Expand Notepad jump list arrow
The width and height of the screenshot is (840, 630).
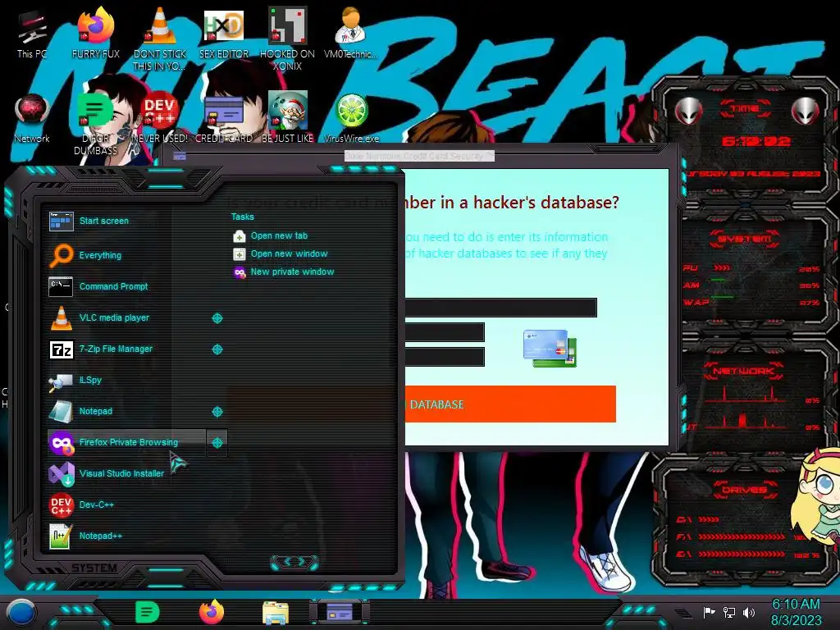[217, 412]
